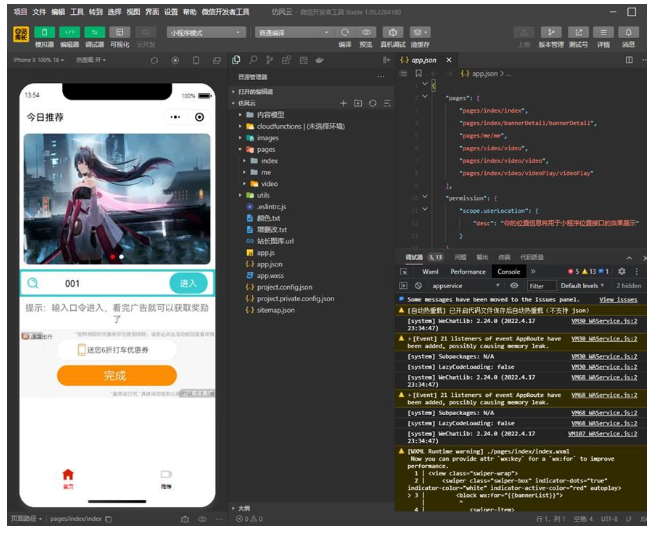The image size is (647, 536).
Task: Toggle the debugger panel button
Action: coord(94,32)
